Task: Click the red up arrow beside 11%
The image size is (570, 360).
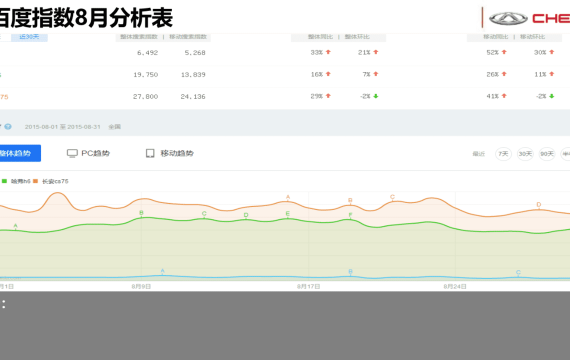Action: click(x=552, y=74)
